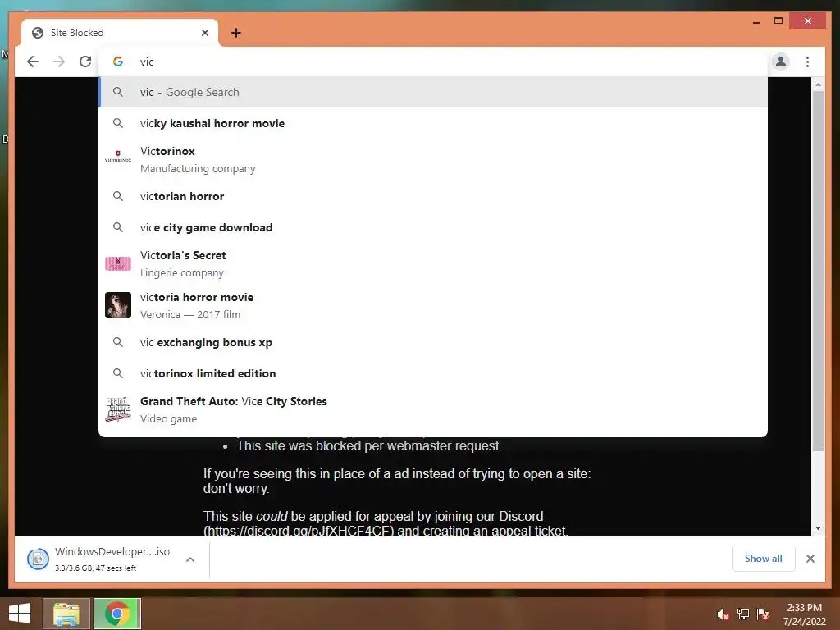Viewport: 840px width, 630px height.
Task: Click the muted volume tray icon
Action: click(723, 614)
